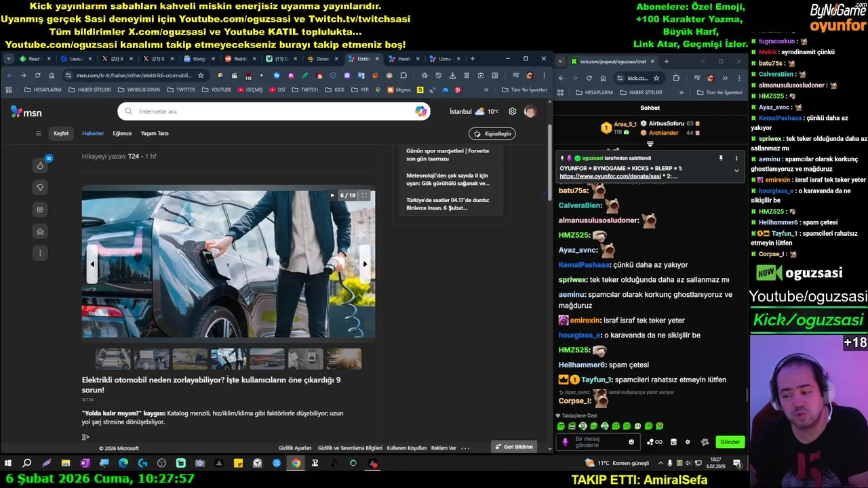Open MSN settings gear icon
This screenshot has width=868, height=488.
click(513, 111)
